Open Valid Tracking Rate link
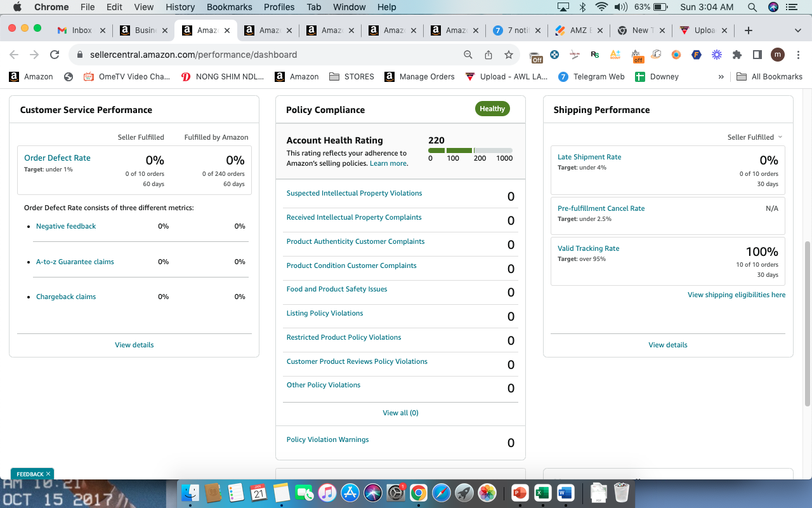This screenshot has height=508, width=812. point(589,248)
